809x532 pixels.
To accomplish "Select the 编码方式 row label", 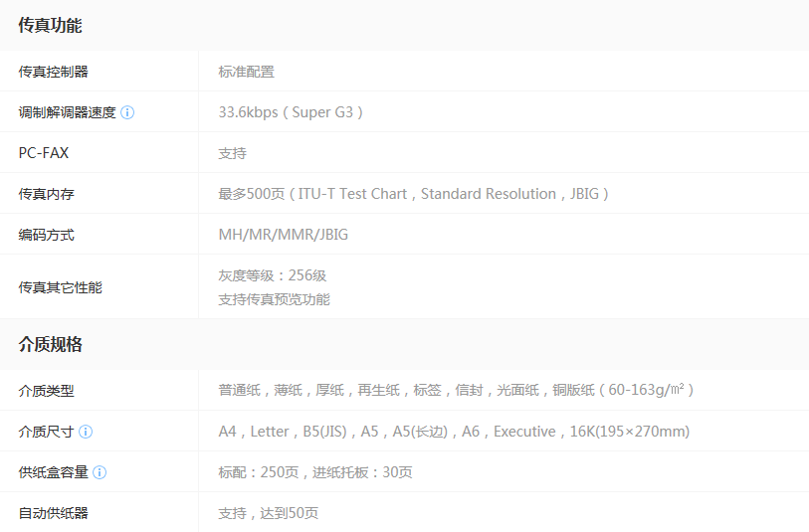I will coord(46,235).
